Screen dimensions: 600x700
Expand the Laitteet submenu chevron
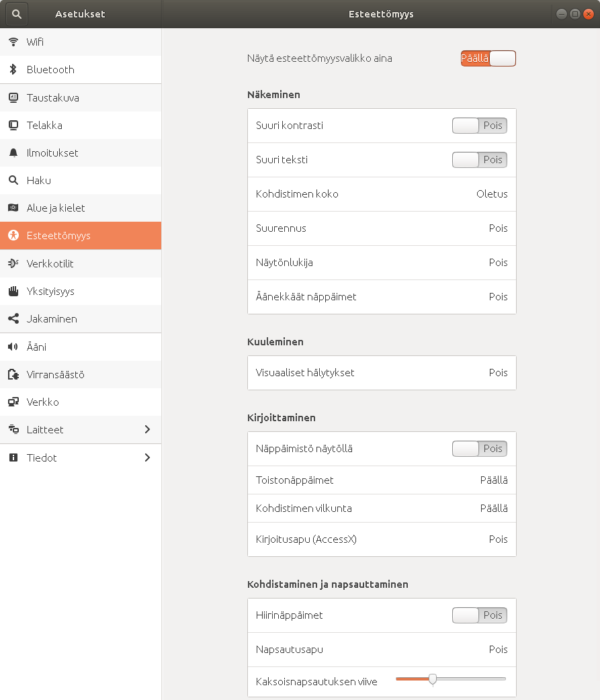coord(147,430)
